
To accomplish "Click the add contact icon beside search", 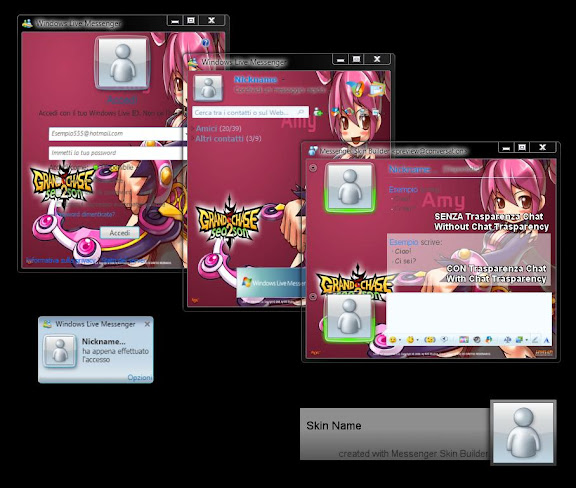I will point(318,112).
